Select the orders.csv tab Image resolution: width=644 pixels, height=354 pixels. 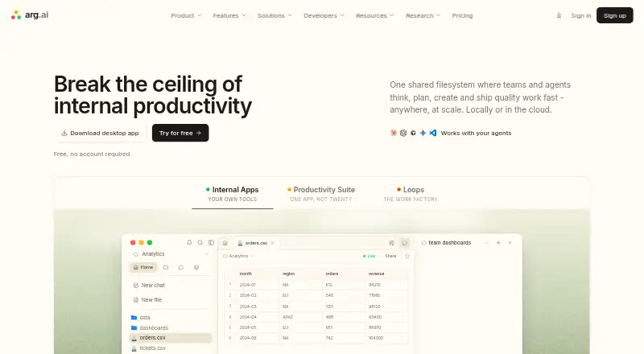tap(255, 243)
